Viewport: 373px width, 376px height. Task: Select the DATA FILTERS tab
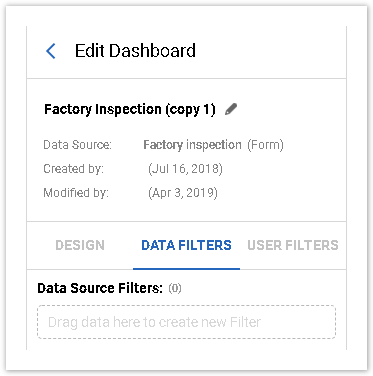click(x=186, y=245)
